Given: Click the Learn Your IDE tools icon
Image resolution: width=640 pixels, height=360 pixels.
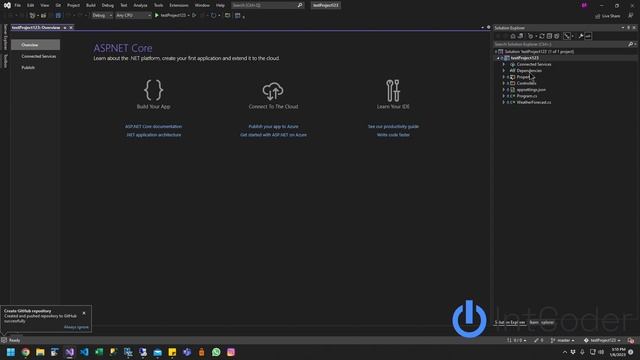Looking at the screenshot, I should point(393,90).
